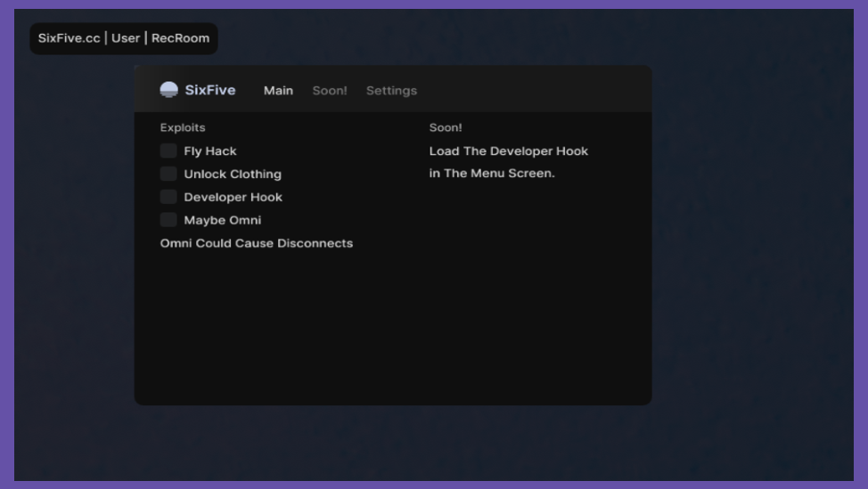The image size is (868, 489).
Task: Toggle the Unlock Clothing checkbox
Action: point(168,174)
